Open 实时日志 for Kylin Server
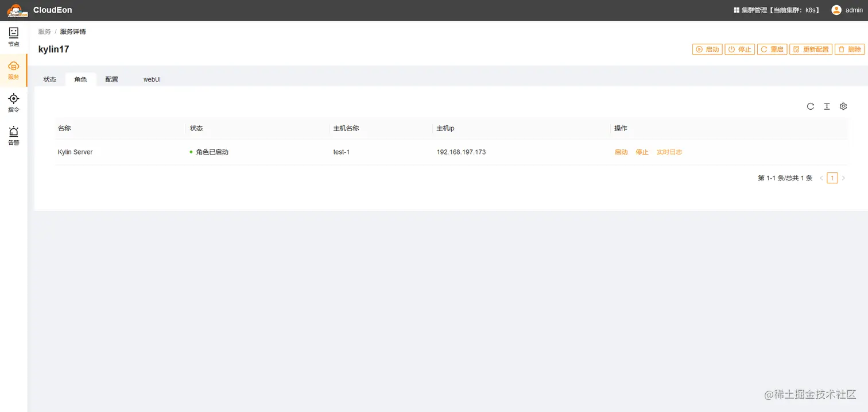 tap(669, 152)
